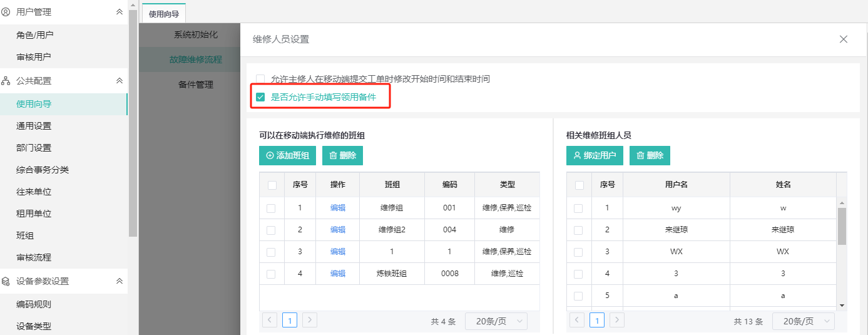
Task: Click the 班组 column header
Action: click(x=392, y=185)
